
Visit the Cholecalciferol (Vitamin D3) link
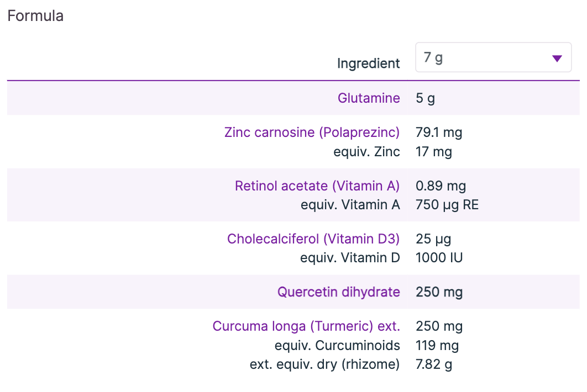(313, 239)
